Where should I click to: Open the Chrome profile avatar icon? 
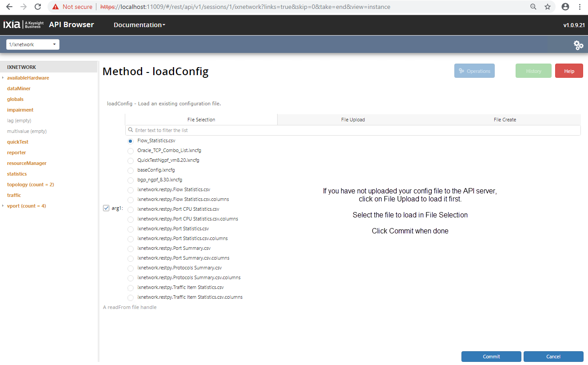point(565,7)
